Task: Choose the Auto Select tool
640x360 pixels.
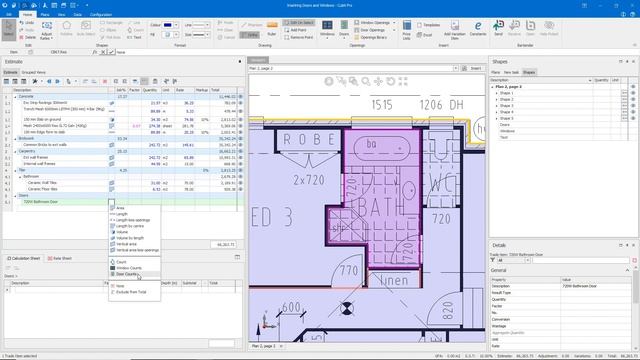Action: coord(86,29)
